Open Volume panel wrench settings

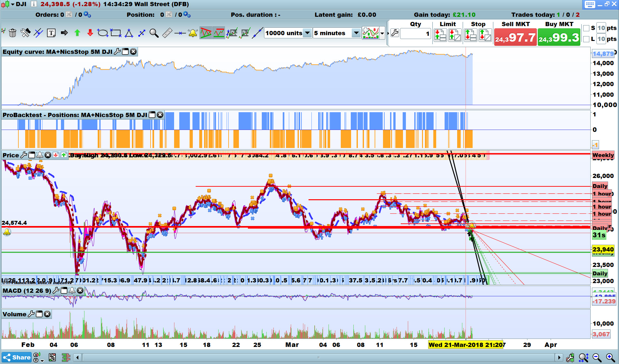click(x=31, y=314)
